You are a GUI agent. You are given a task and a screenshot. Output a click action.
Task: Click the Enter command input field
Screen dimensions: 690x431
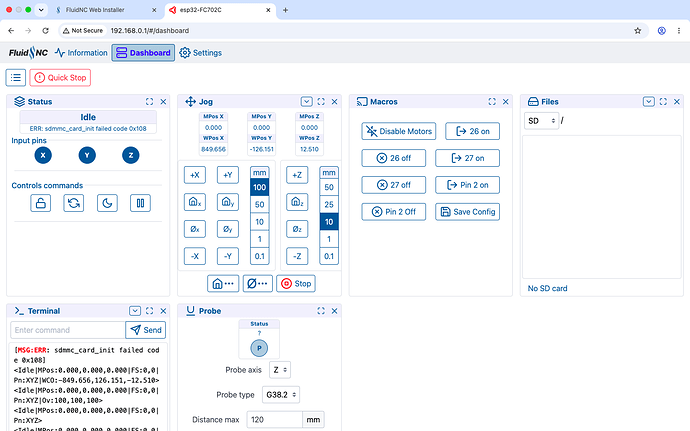point(68,330)
